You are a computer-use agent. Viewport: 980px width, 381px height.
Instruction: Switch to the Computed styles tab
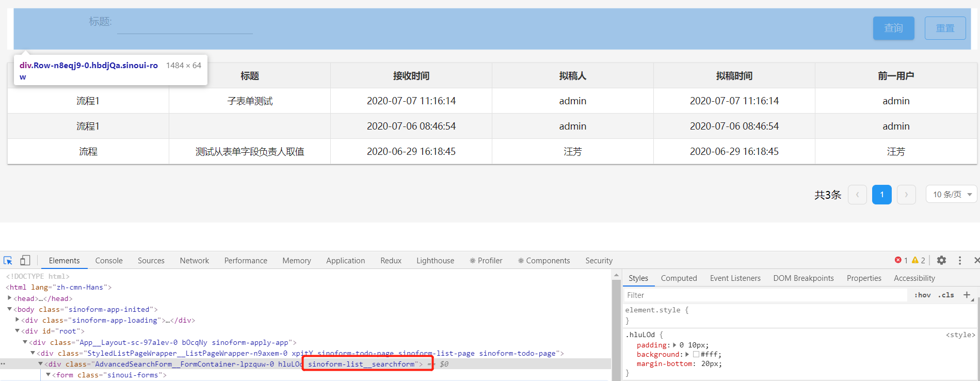coord(679,278)
